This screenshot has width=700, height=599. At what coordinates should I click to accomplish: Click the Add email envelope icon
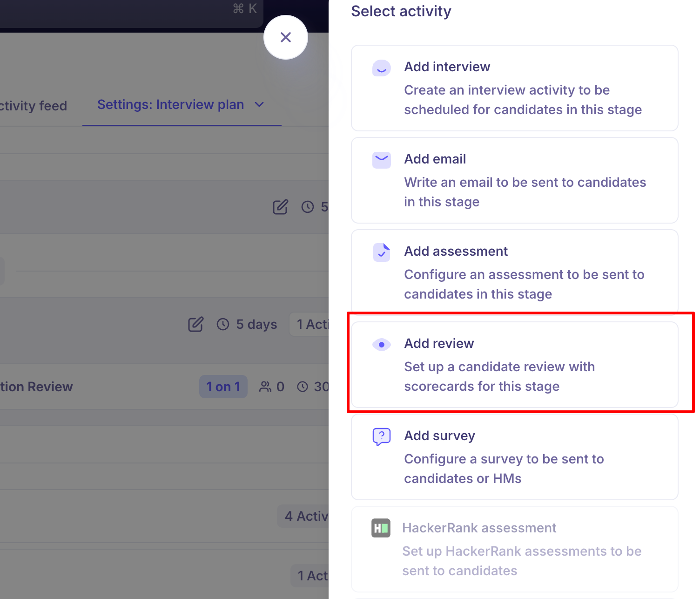click(x=381, y=160)
